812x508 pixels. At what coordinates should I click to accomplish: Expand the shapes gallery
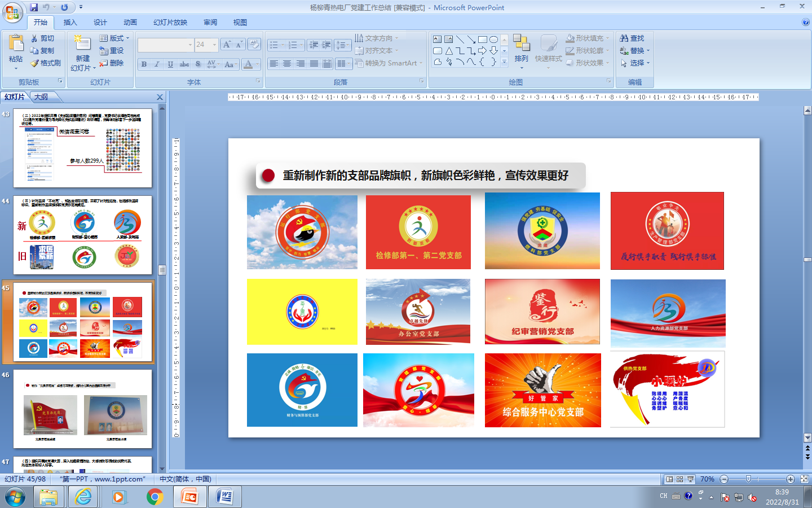505,62
